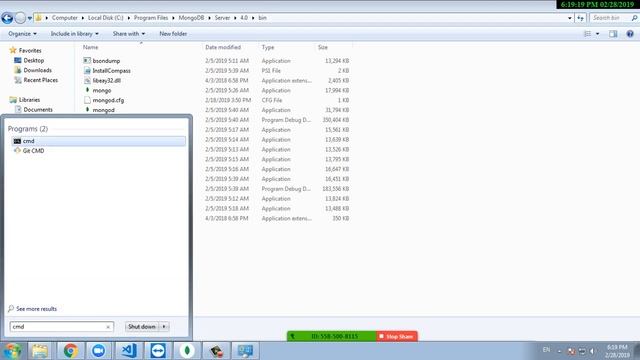This screenshot has height=360, width=640.
Task: Click the system tray clock
Action: 617,351
